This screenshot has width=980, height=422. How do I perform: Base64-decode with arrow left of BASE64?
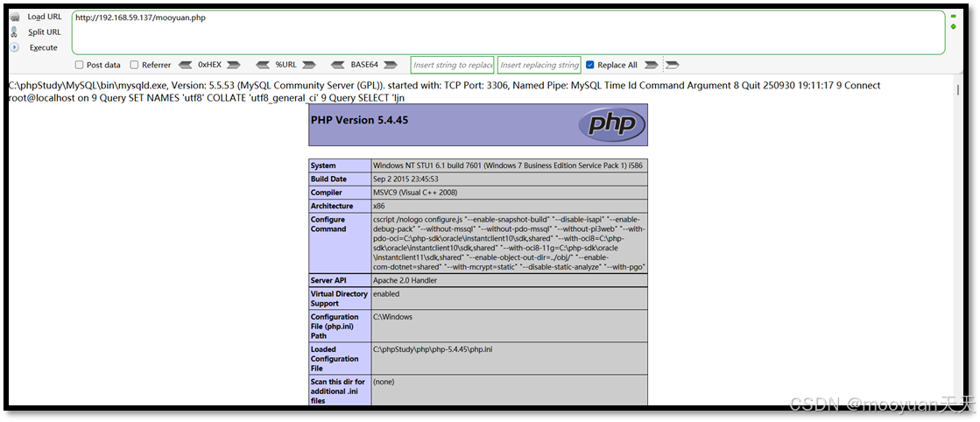(x=338, y=65)
